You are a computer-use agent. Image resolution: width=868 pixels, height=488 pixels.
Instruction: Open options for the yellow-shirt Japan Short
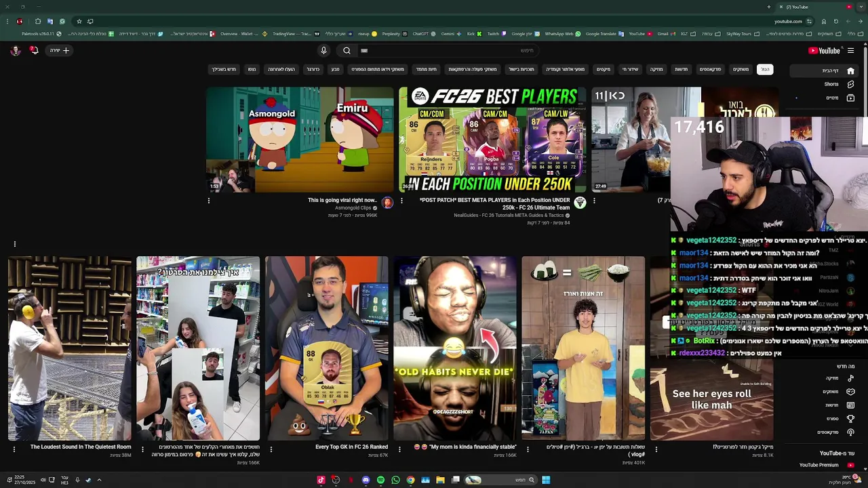(528, 449)
